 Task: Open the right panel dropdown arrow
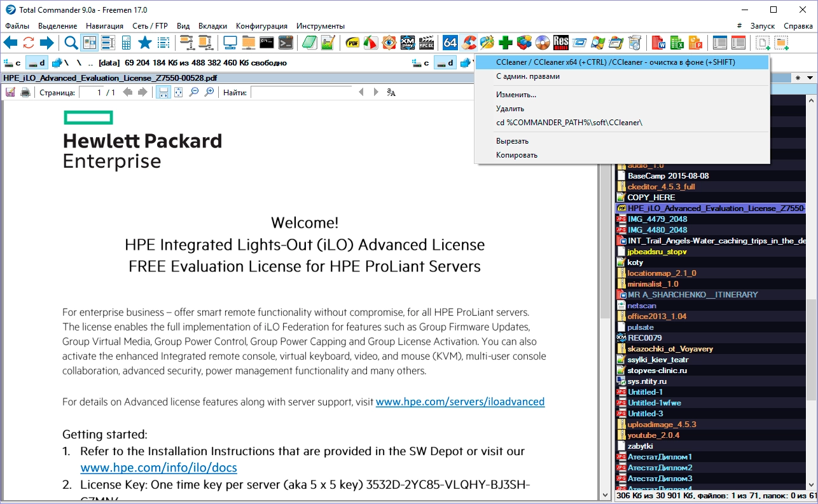tap(810, 78)
